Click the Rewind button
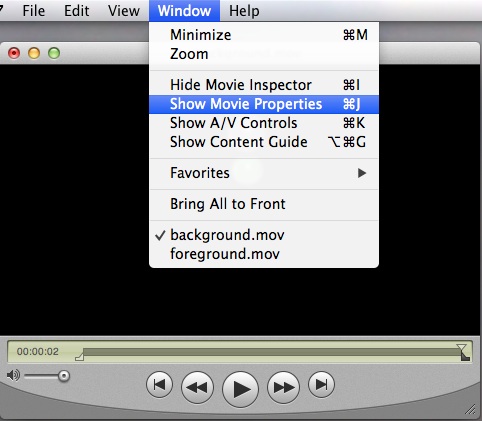 (x=197, y=387)
